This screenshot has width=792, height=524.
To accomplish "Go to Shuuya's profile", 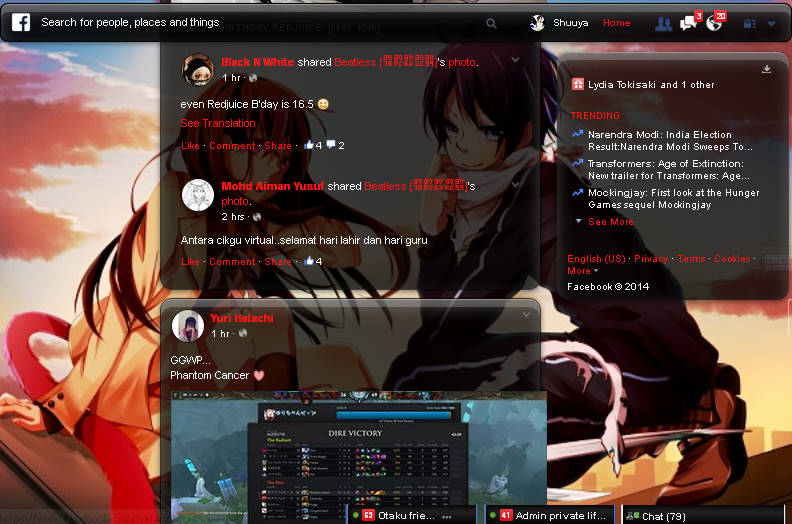I will point(570,23).
